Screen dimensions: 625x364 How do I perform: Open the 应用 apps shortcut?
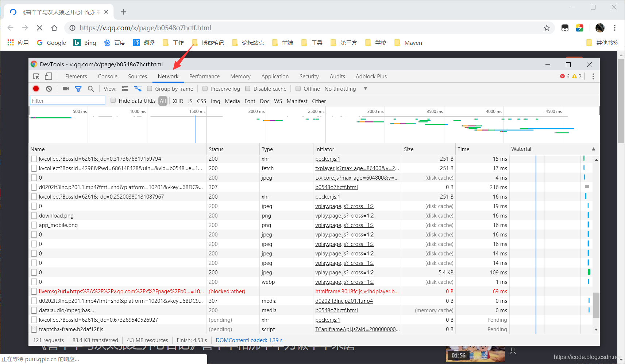coord(18,43)
